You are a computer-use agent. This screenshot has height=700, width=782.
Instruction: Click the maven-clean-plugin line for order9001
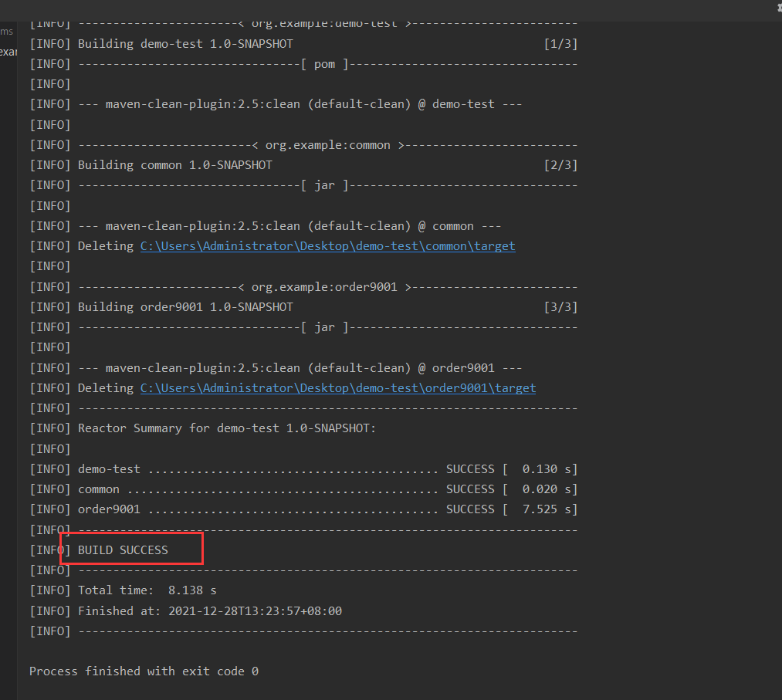point(276,368)
